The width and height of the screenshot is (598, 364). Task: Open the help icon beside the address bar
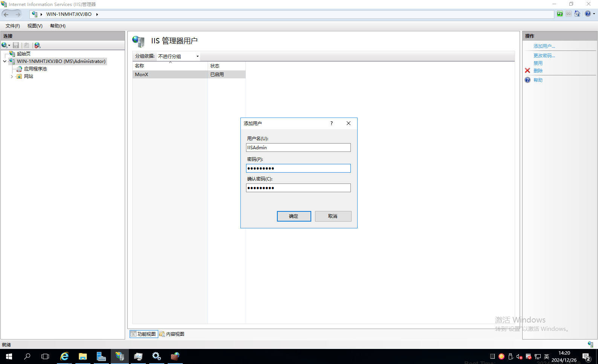[588, 14]
